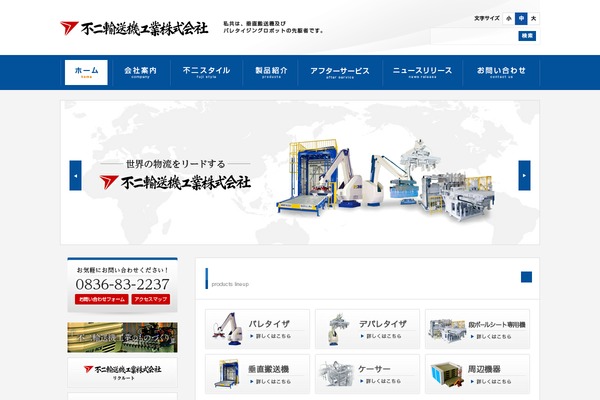Open the お問い合わせ contact menu
Viewport: 600px width, 400px height.
click(501, 72)
